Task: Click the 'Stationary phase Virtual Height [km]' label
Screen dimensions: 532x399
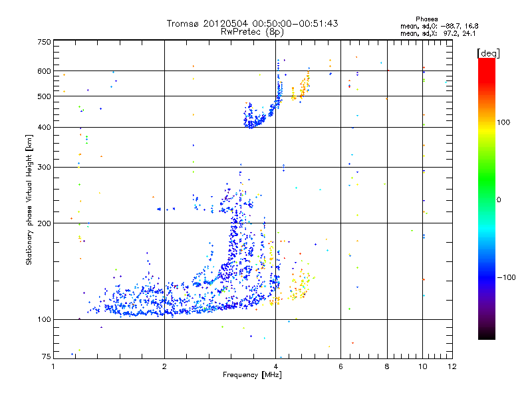Action: pos(29,199)
